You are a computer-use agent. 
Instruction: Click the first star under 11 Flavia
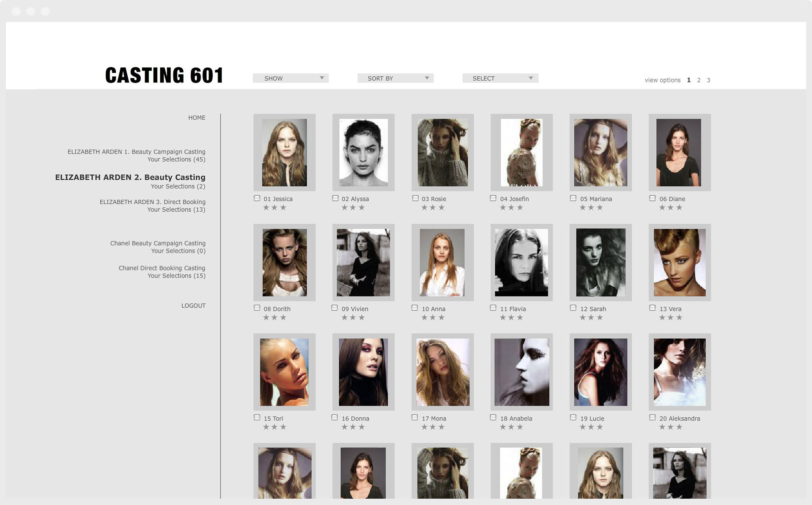pyautogui.click(x=503, y=318)
